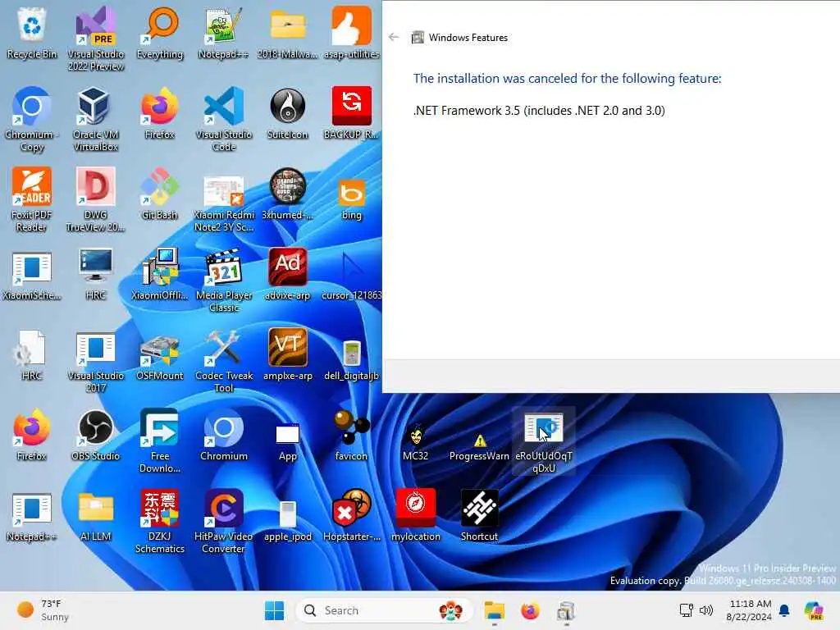Open the volume tray icon
Screen dimensions: 840x630
click(x=706, y=610)
